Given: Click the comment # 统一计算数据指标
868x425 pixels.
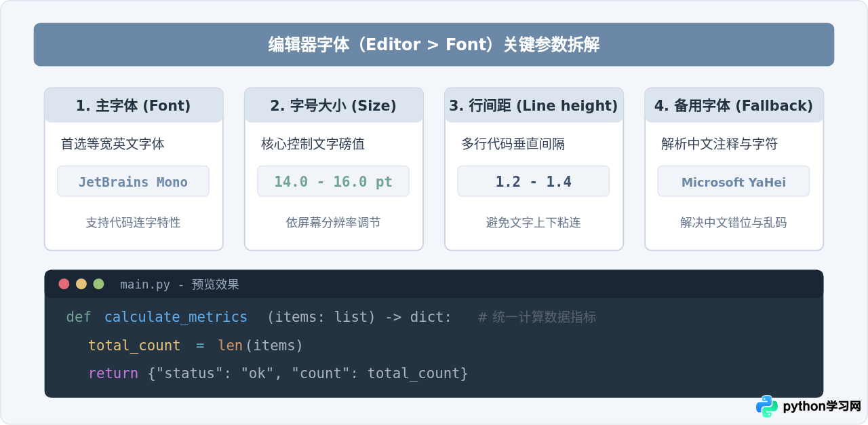Looking at the screenshot, I should [x=537, y=317].
